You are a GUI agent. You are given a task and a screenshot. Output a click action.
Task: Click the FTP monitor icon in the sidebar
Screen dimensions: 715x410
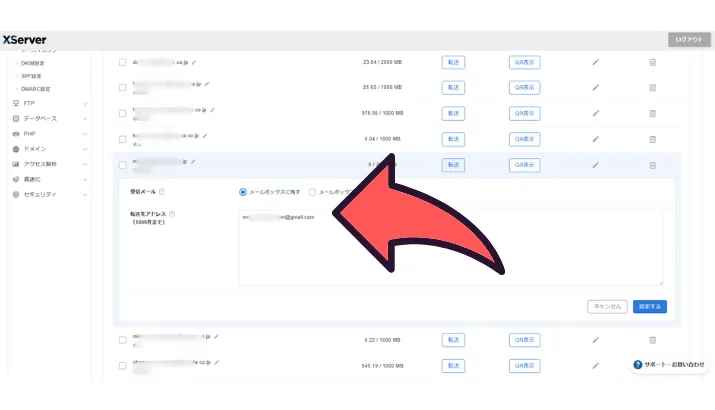click(x=16, y=104)
